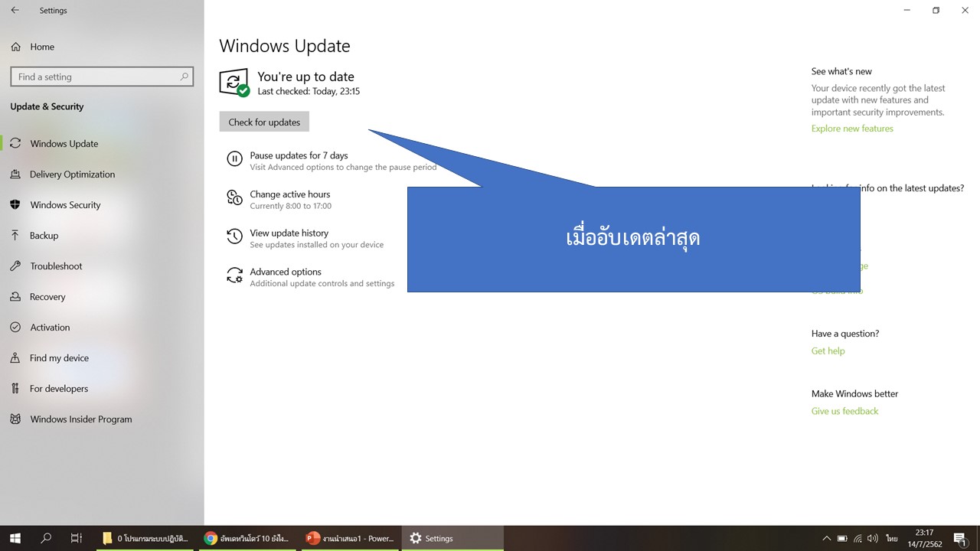This screenshot has height=551, width=980.
Task: Click the Advanced options sync-gear icon
Action: pyautogui.click(x=234, y=275)
